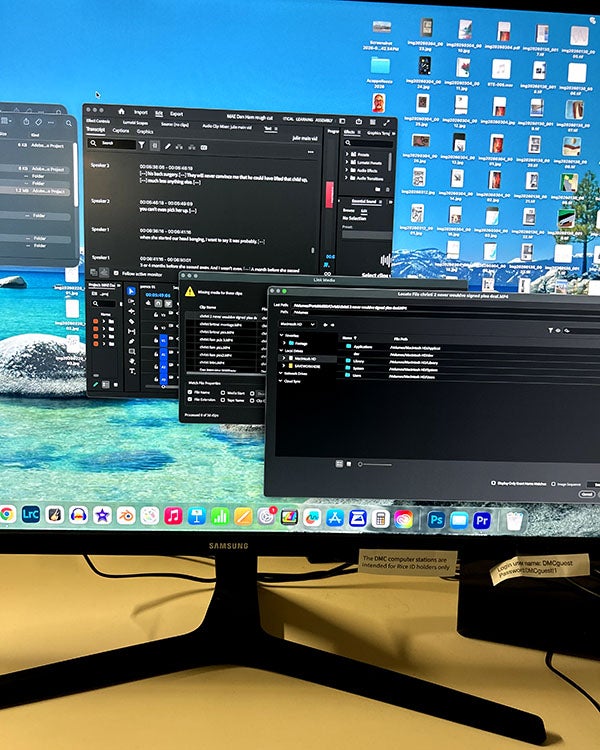
Task: Click the create captions CC icon
Action: (x=204, y=147)
